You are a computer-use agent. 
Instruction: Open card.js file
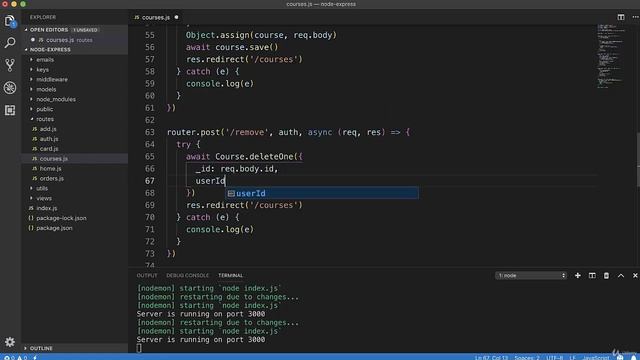click(49, 149)
